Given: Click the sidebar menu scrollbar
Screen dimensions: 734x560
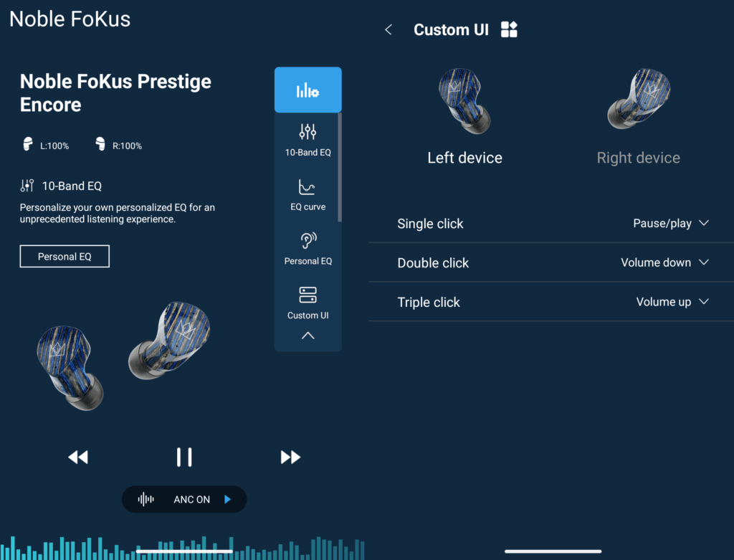Looking at the screenshot, I should click(340, 166).
